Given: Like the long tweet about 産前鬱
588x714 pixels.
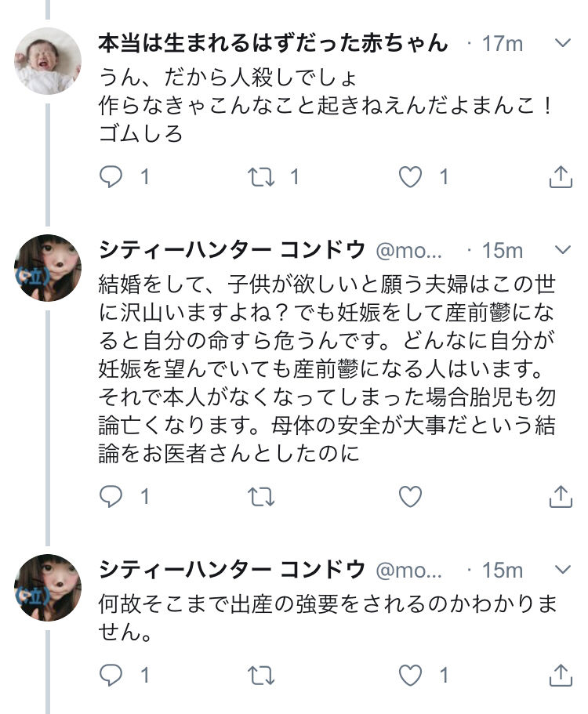Looking at the screenshot, I should pyautogui.click(x=410, y=496).
